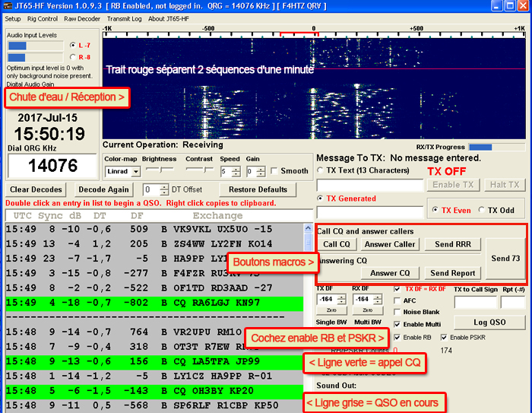Click the Decode Again button
Screen dimensions: 532x413
(104, 189)
